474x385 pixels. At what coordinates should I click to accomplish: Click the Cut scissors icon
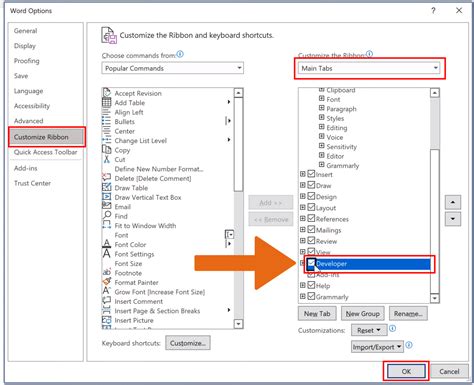(106, 159)
